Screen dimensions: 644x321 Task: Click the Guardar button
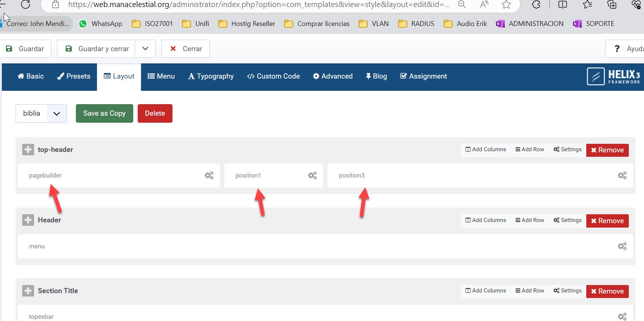25,49
